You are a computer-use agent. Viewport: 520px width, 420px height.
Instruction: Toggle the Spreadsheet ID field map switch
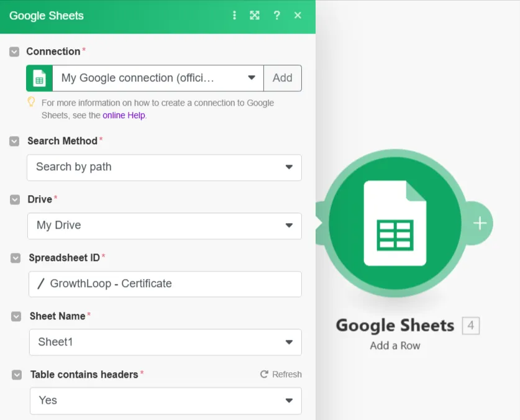pos(16,258)
